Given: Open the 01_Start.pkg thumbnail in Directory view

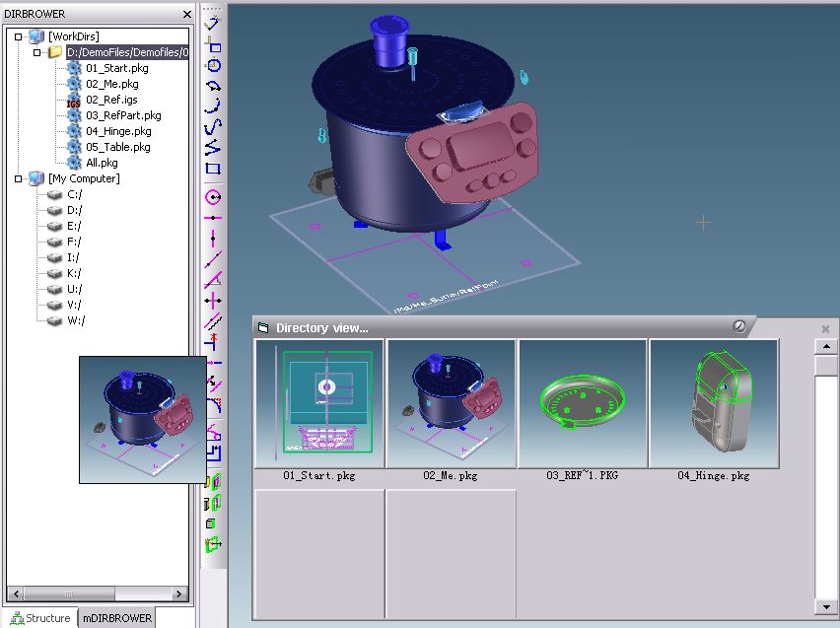Looking at the screenshot, I should click(x=319, y=403).
